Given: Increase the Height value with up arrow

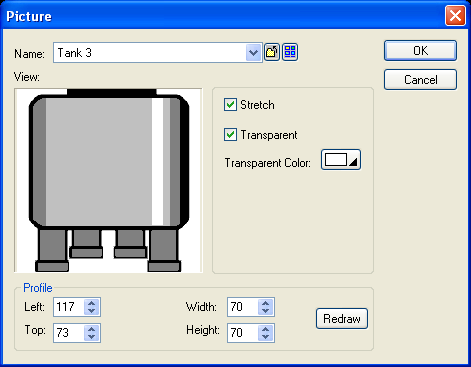Looking at the screenshot, I should pos(266,329).
